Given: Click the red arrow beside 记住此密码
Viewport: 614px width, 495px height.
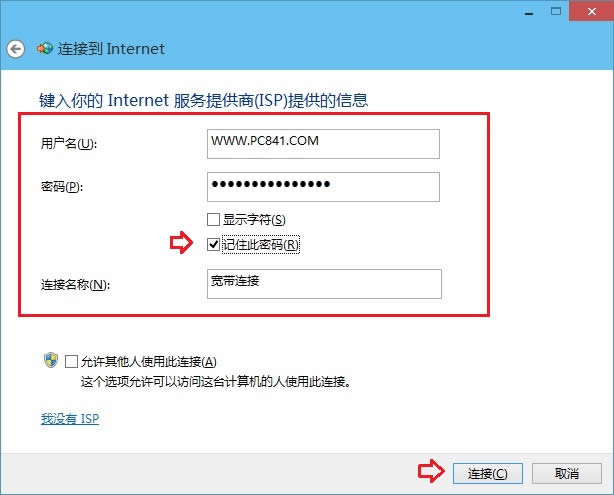Looking at the screenshot, I should (x=181, y=243).
